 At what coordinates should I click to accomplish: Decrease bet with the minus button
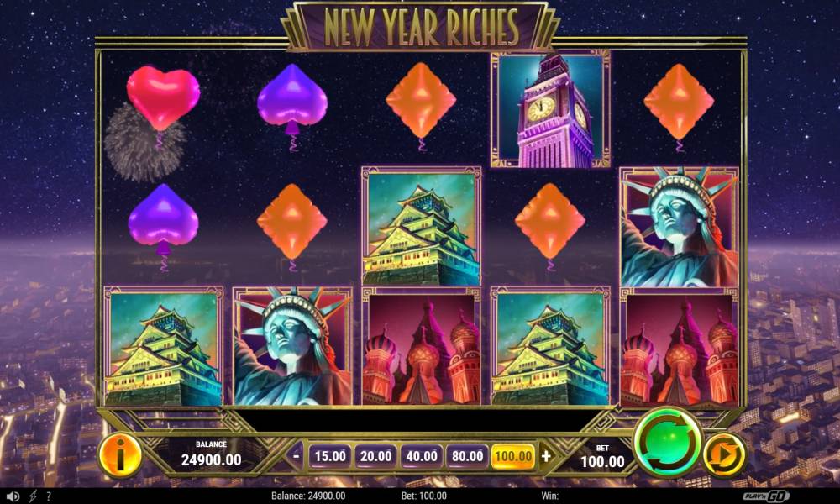296,456
